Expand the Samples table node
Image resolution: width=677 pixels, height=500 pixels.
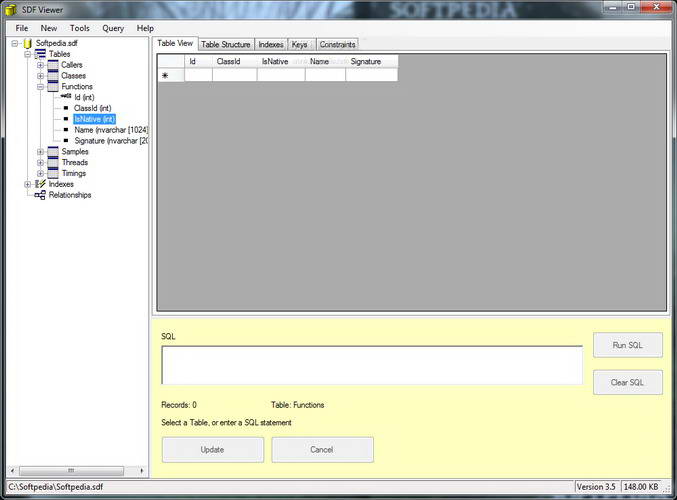pyautogui.click(x=40, y=152)
